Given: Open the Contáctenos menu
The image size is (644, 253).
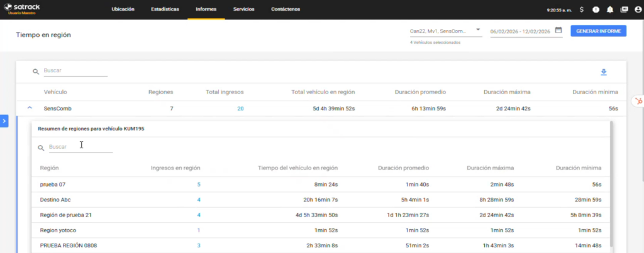Looking at the screenshot, I should 286,9.
